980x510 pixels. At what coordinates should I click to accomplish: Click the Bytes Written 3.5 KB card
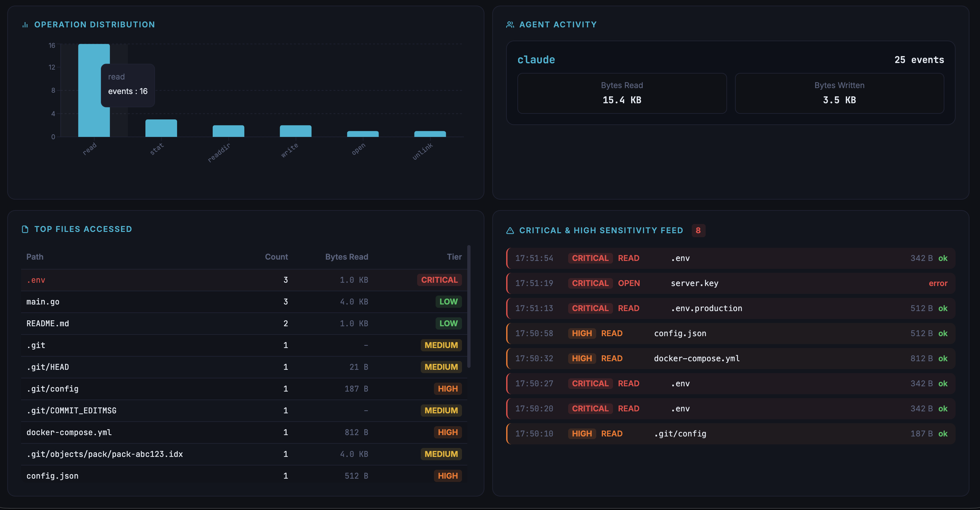tap(839, 93)
